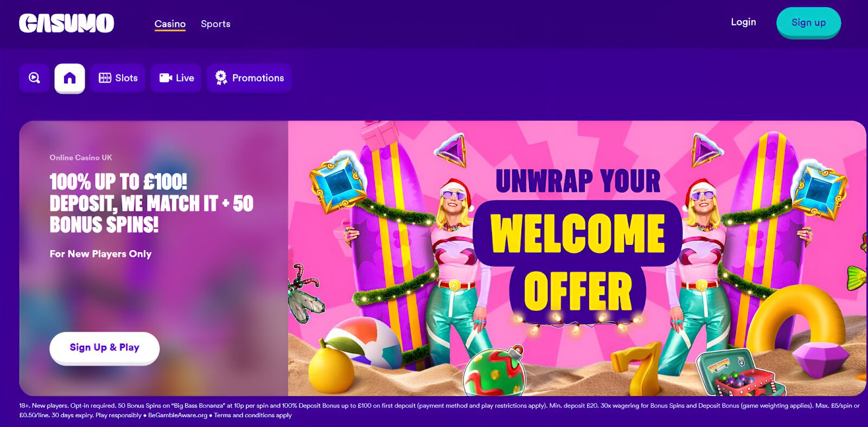Click the live camera icon
This screenshot has width=868, height=427.
pos(165,78)
